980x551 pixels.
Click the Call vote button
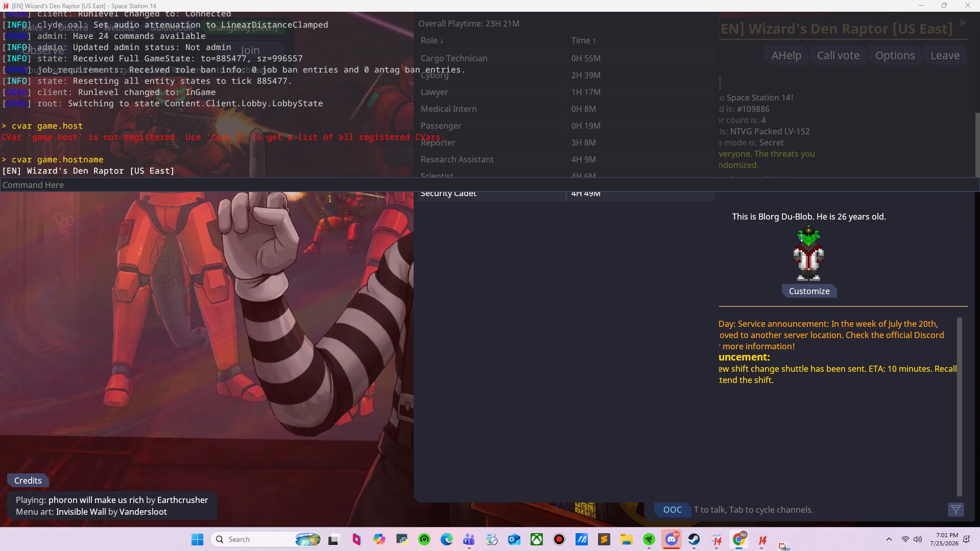(838, 55)
